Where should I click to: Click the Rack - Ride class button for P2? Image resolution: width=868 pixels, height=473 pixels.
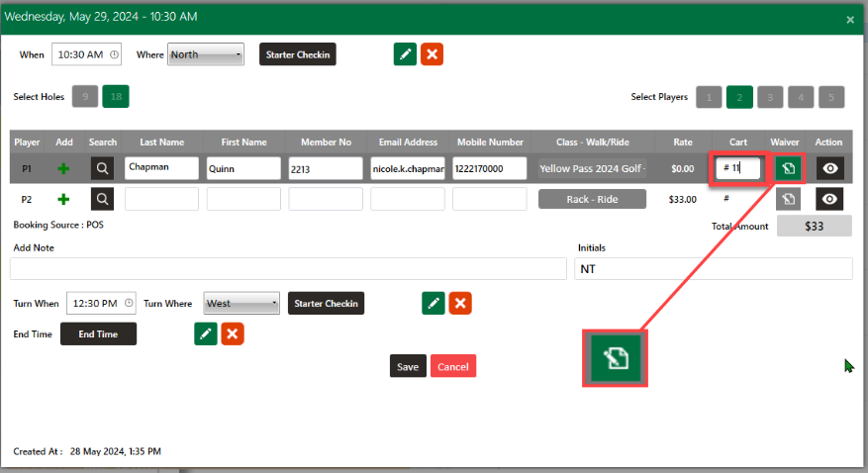click(x=592, y=199)
